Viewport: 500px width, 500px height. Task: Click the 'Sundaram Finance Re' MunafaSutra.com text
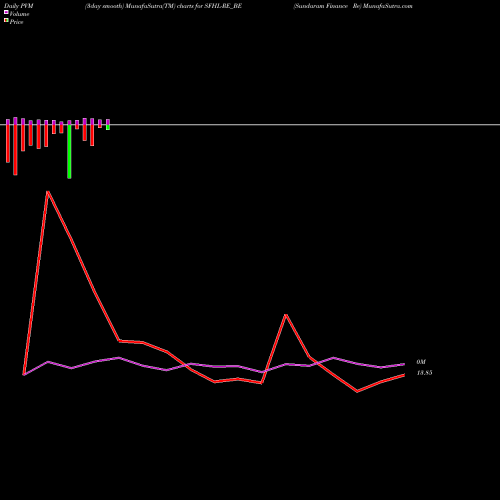coord(353,6)
